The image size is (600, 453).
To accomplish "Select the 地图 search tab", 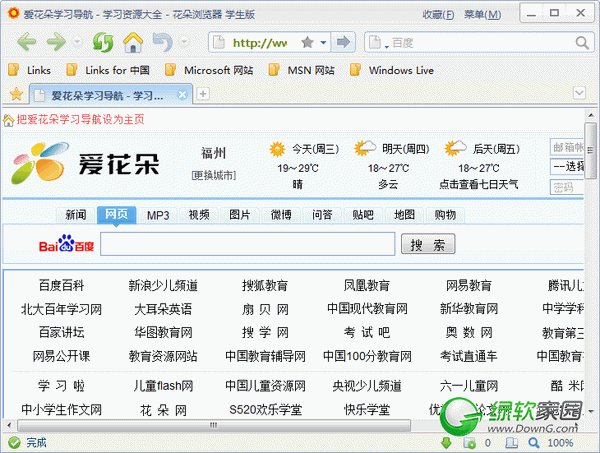I will coord(404,215).
